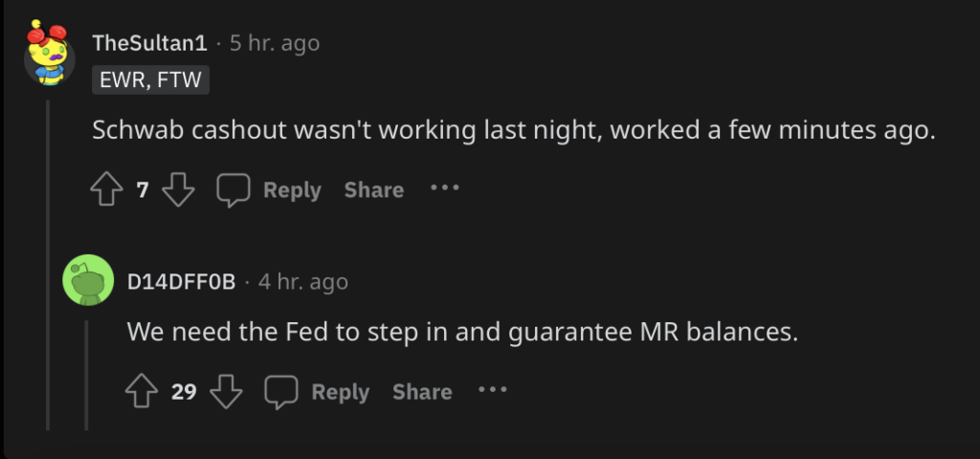Upvote TheSultan1's Schwab cashout comment
This screenshot has height=459, width=980.
(107, 189)
